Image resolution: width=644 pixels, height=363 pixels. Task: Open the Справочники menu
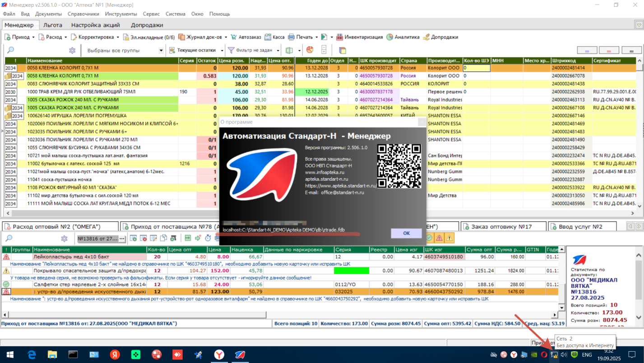[83, 14]
